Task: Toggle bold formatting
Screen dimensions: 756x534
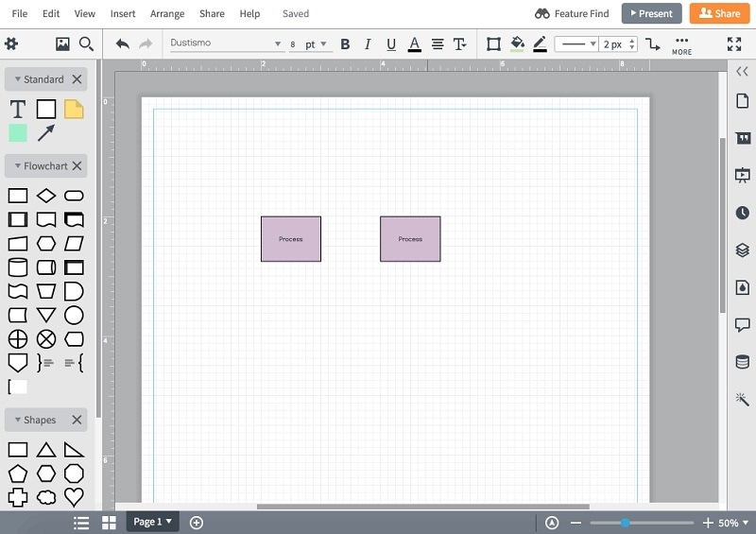Action: (x=345, y=44)
